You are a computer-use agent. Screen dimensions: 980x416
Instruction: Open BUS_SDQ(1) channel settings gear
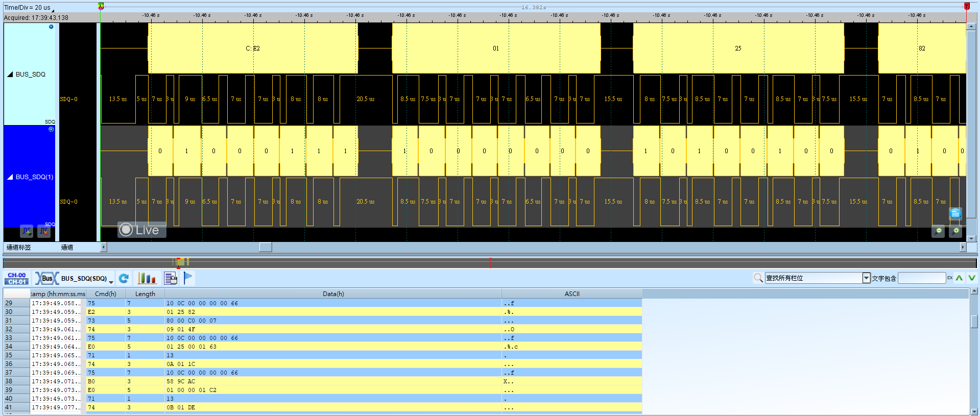51,129
